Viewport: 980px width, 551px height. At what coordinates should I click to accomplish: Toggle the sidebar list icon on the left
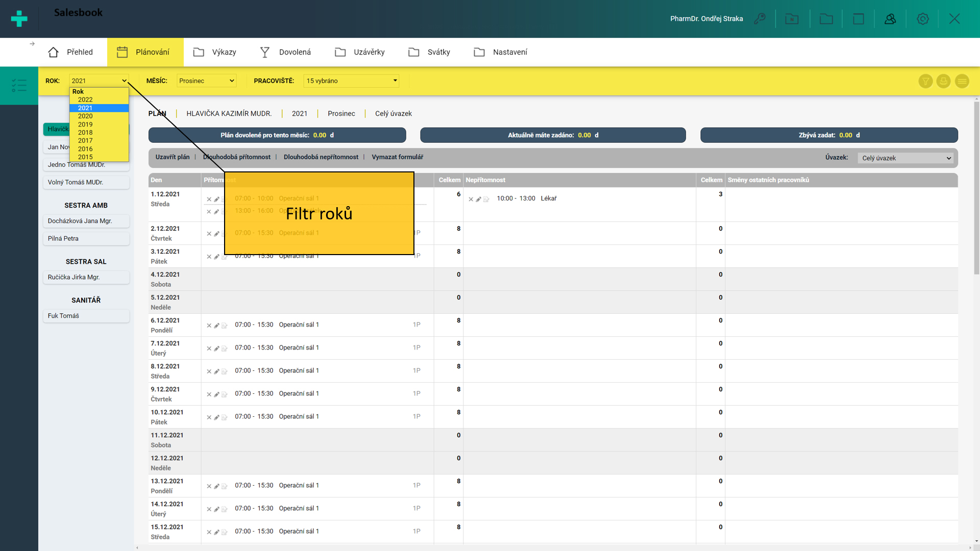[x=19, y=85]
